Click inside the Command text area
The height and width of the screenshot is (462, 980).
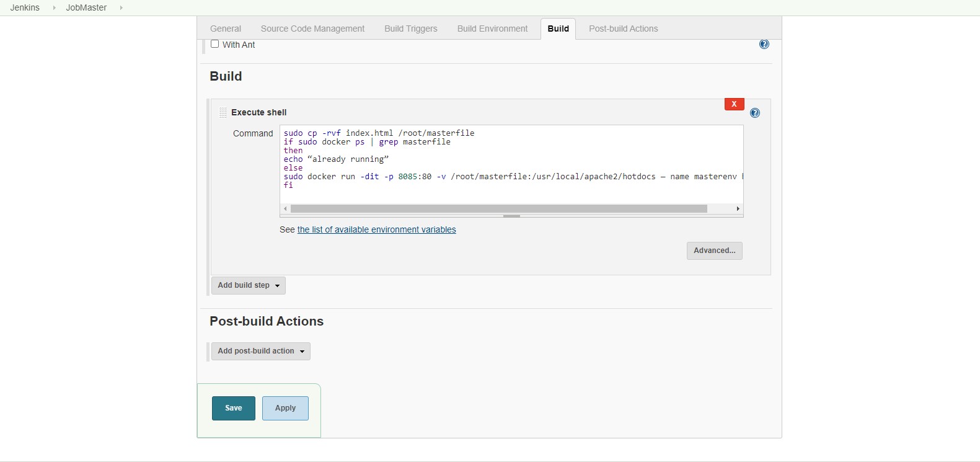click(x=511, y=164)
